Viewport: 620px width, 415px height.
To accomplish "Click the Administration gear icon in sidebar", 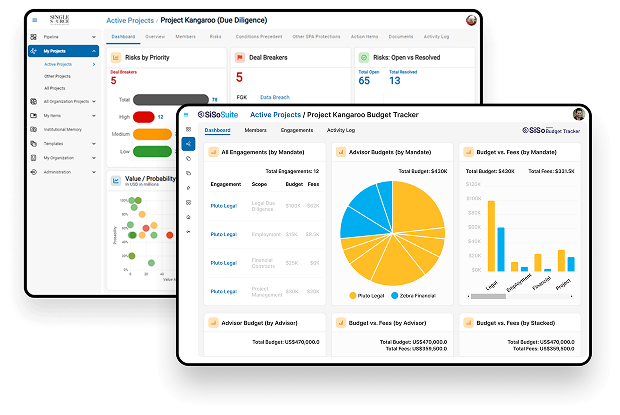I will pyautogui.click(x=34, y=172).
